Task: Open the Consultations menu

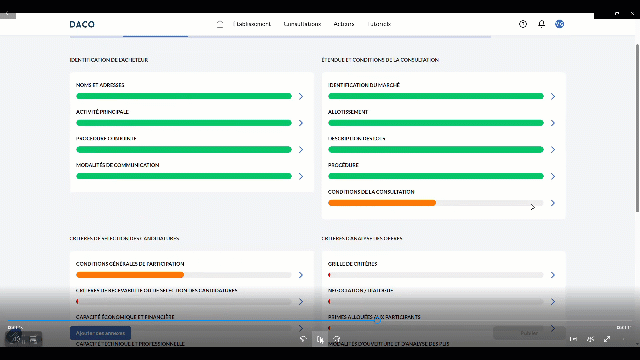Action: 302,24
